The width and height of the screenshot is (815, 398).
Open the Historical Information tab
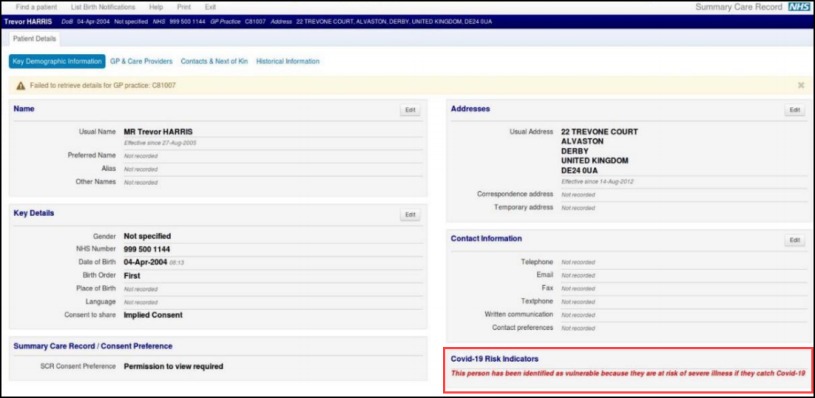[287, 61]
